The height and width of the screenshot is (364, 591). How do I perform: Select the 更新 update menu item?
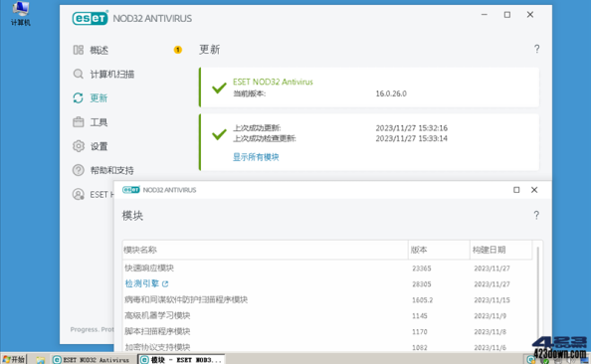[98, 98]
